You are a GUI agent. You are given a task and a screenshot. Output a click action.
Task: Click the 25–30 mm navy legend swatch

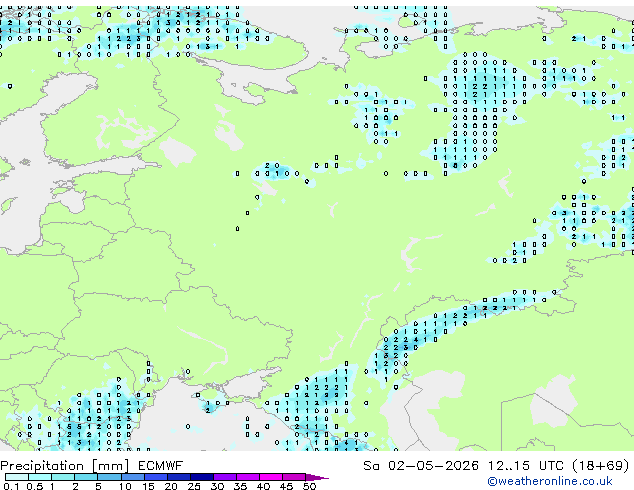(x=201, y=477)
